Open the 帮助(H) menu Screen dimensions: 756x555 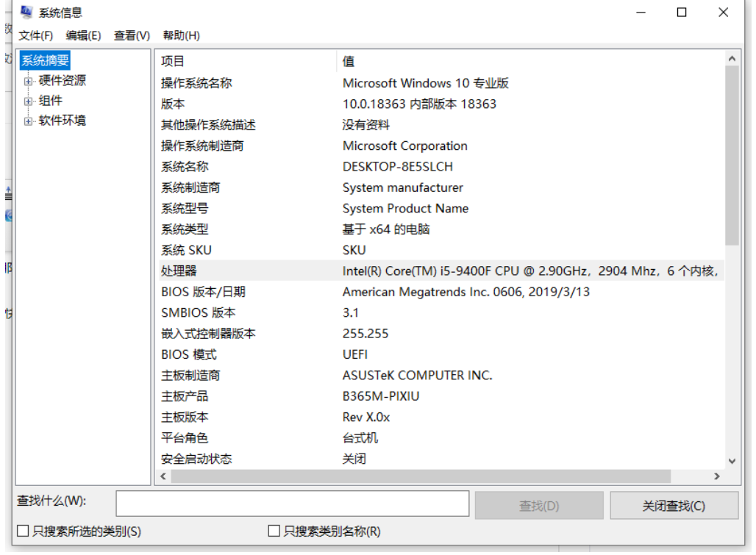point(181,35)
